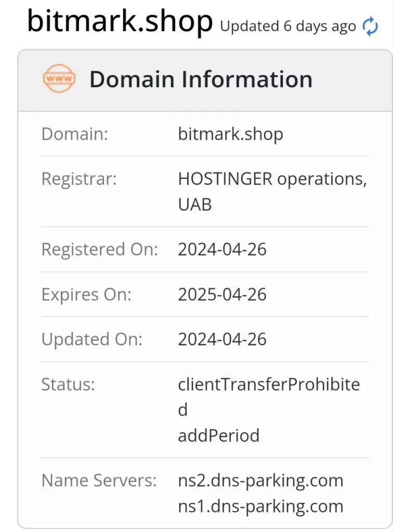This screenshot has height=532, width=393.
Task: Click the ns2.dns-parking.com name server
Action: coord(260,480)
